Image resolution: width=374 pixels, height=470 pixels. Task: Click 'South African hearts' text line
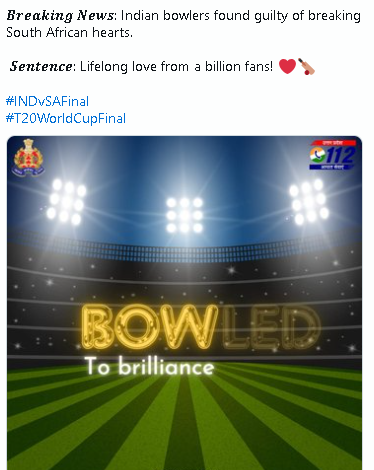pos(69,32)
